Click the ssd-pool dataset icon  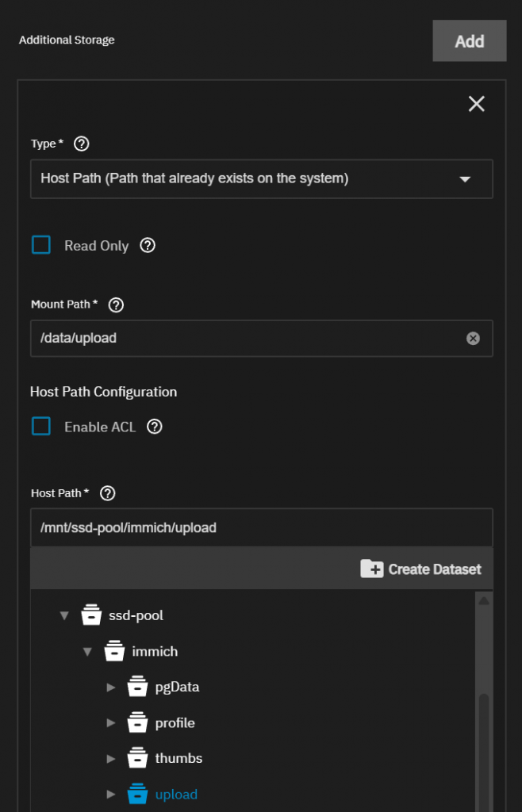point(91,615)
